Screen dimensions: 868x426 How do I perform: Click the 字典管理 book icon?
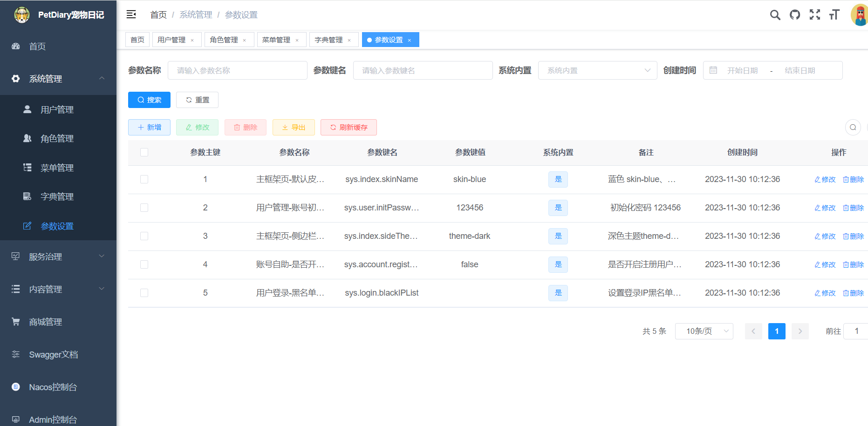pyautogui.click(x=27, y=196)
